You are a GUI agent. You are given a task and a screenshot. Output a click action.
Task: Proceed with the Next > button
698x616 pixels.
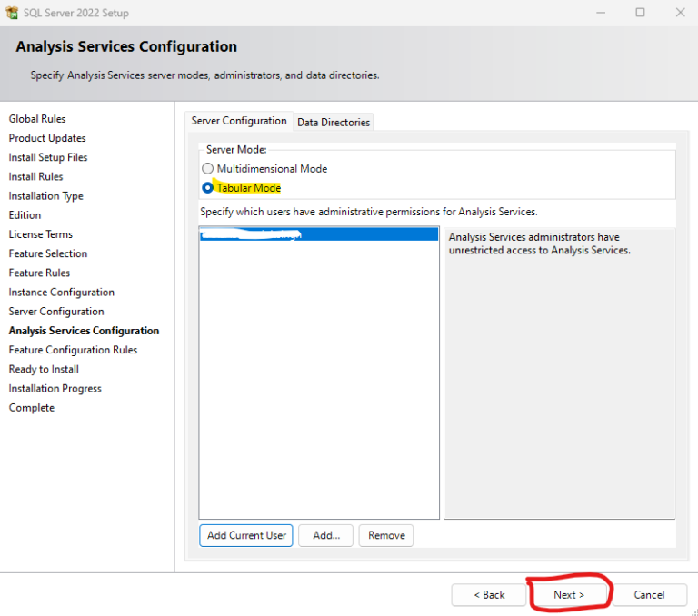coord(568,594)
